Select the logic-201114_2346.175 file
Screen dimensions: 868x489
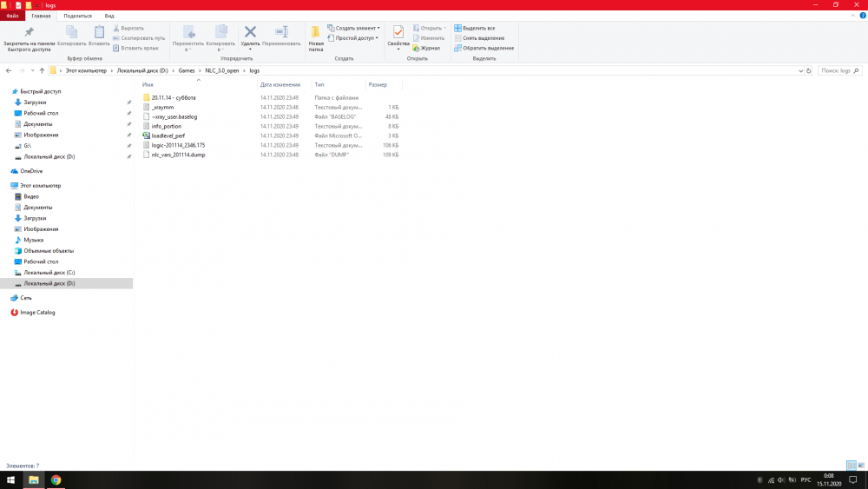click(178, 145)
